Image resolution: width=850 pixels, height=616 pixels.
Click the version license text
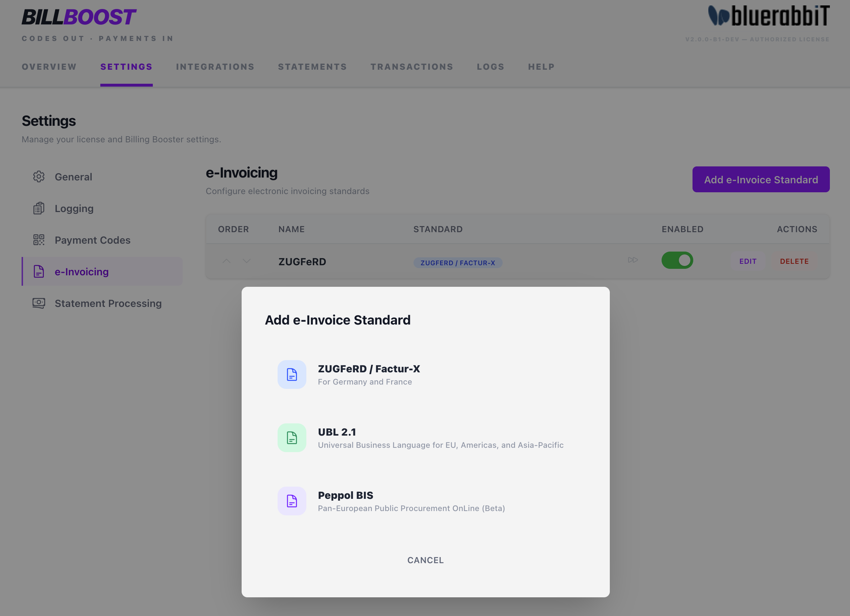(x=758, y=39)
